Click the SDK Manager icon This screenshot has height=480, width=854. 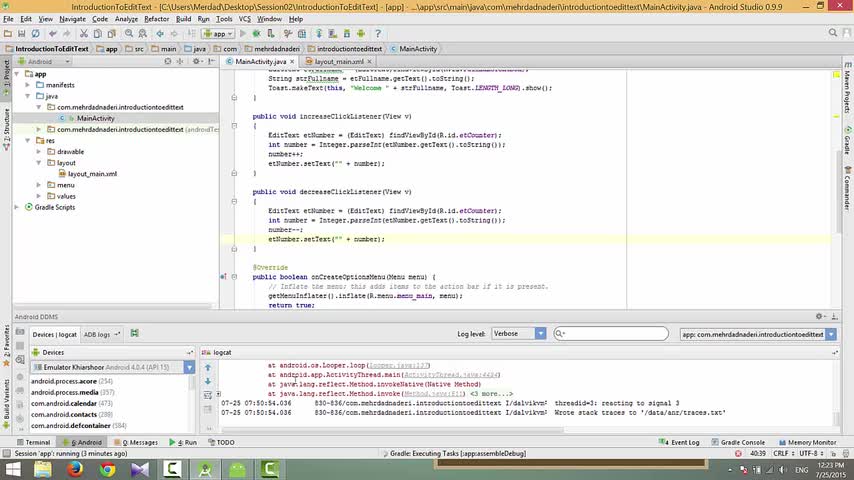pos(347,34)
